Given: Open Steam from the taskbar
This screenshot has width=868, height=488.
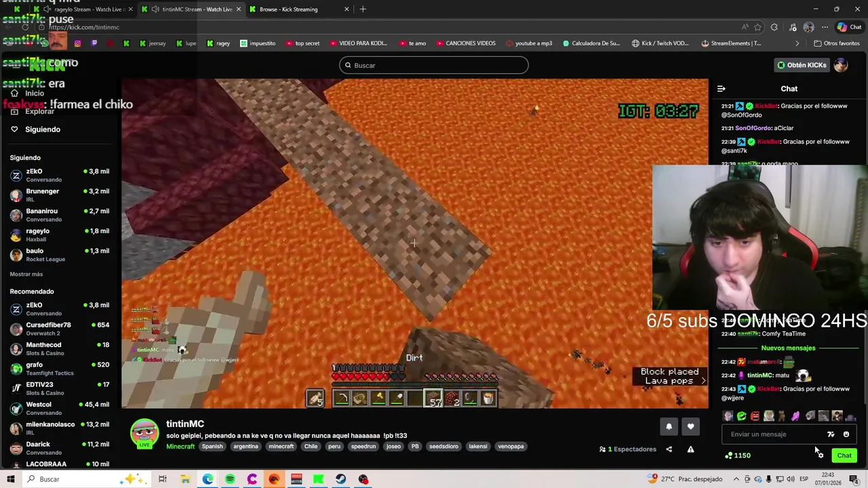Looking at the screenshot, I should coord(340,479).
